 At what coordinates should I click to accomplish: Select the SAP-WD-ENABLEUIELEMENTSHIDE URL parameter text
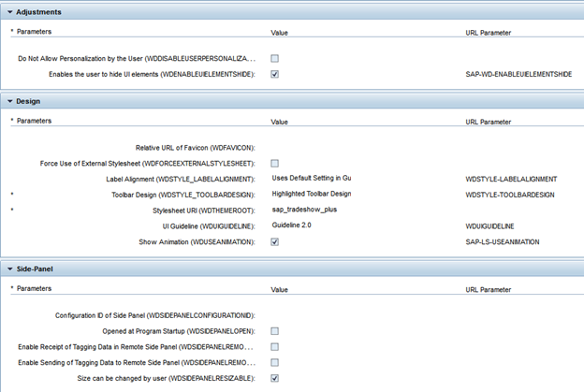click(518, 74)
